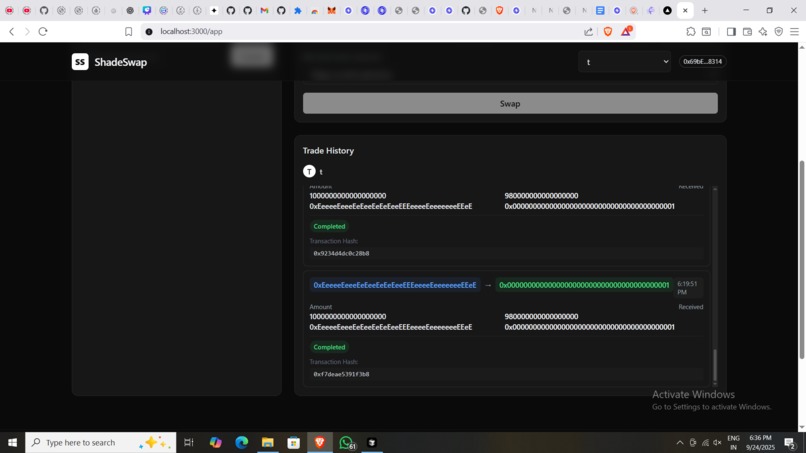Open the extensions puzzle icon
The image size is (806, 453).
pyautogui.click(x=690, y=31)
